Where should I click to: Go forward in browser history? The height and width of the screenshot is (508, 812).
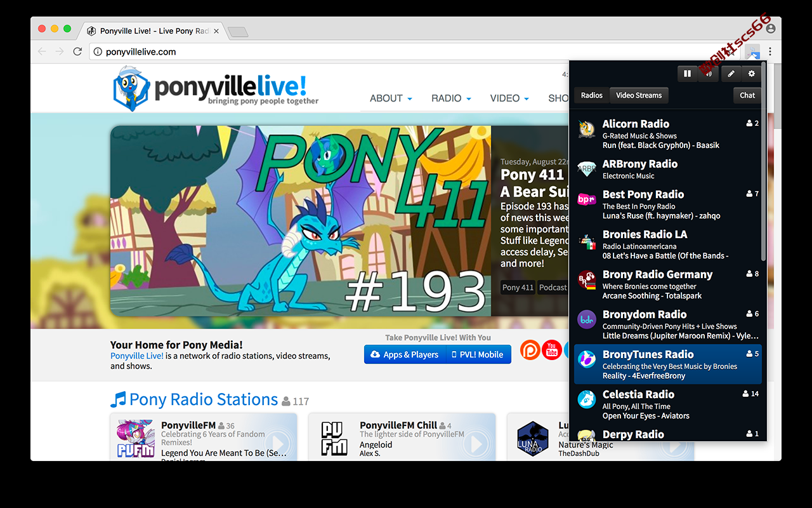click(x=60, y=51)
